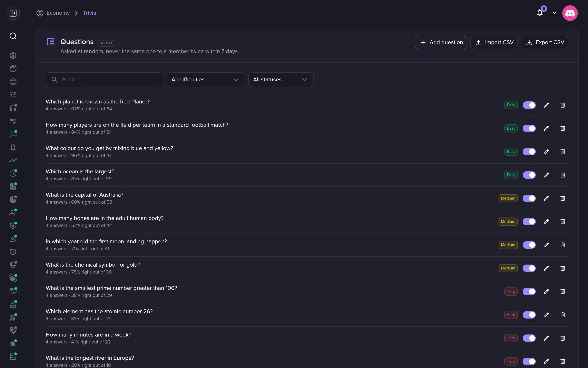
Task: Expand the chevron next to notifications bell
Action: tap(555, 13)
